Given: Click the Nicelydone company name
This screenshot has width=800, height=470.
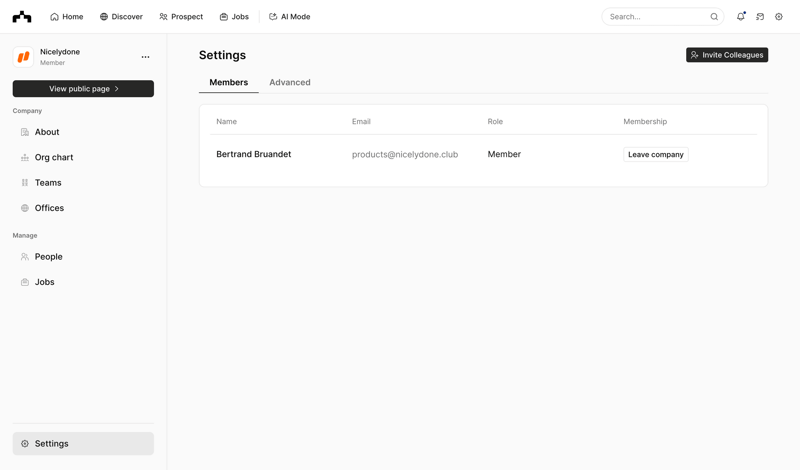Looking at the screenshot, I should click(60, 52).
